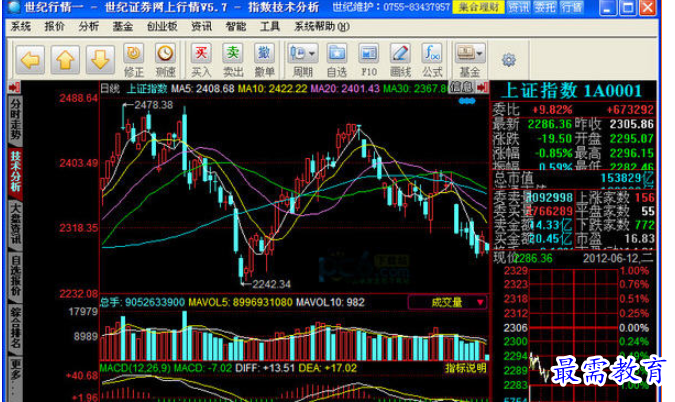The height and width of the screenshot is (402, 675).
Task: Click the MA20: 2401.43 value
Action: (345, 89)
